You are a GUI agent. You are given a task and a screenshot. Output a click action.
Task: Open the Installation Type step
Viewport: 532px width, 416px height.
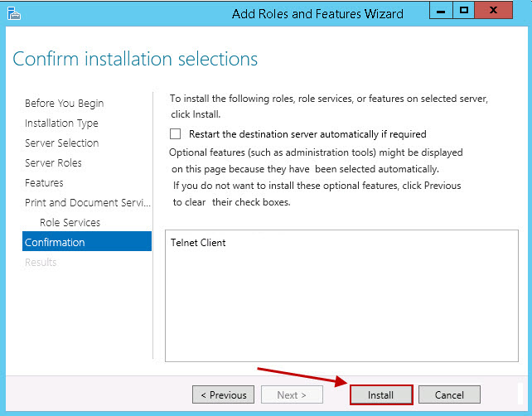pos(61,123)
